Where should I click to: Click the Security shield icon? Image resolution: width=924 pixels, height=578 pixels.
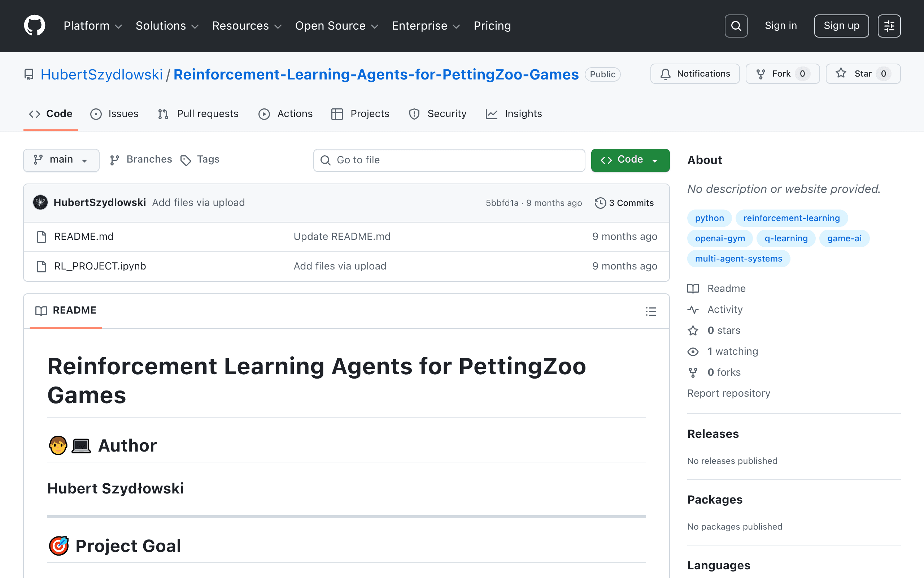pos(414,114)
